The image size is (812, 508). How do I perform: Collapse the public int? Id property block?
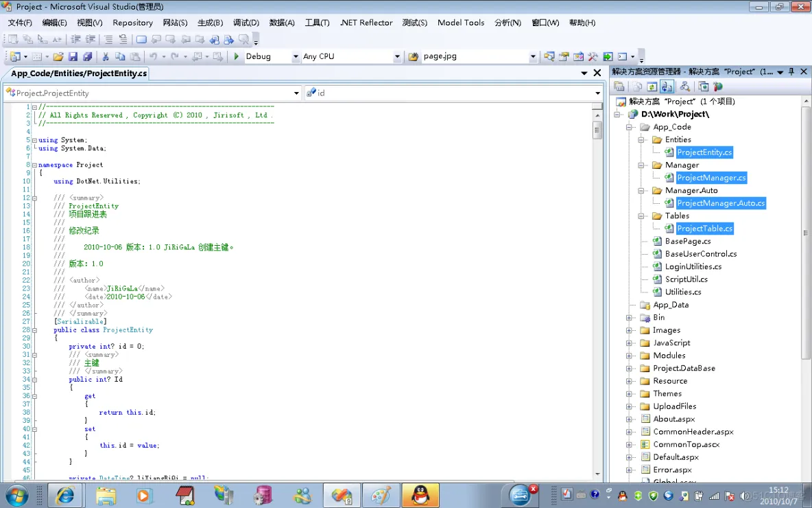pyautogui.click(x=34, y=380)
